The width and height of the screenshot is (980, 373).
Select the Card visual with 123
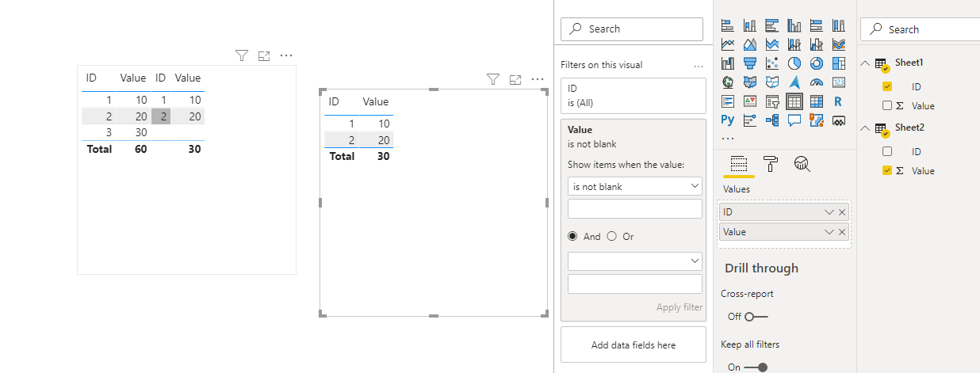click(x=839, y=82)
